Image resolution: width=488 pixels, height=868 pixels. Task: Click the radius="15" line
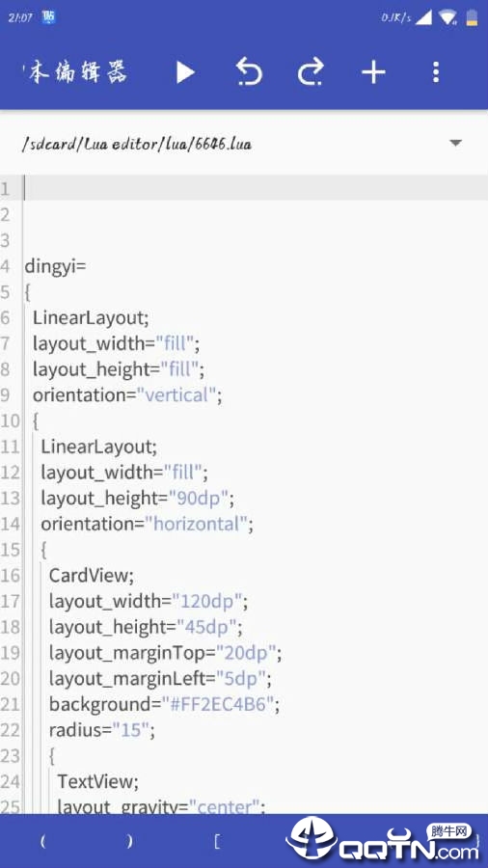click(102, 730)
